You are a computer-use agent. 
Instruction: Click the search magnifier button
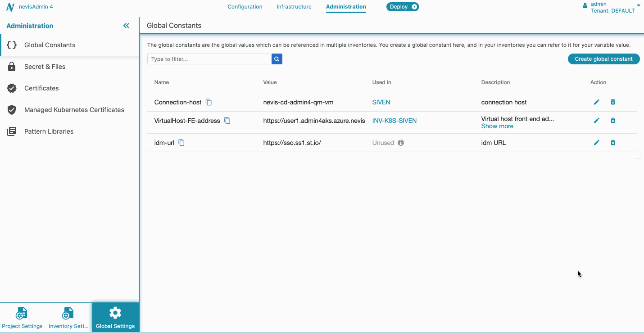pos(277,59)
